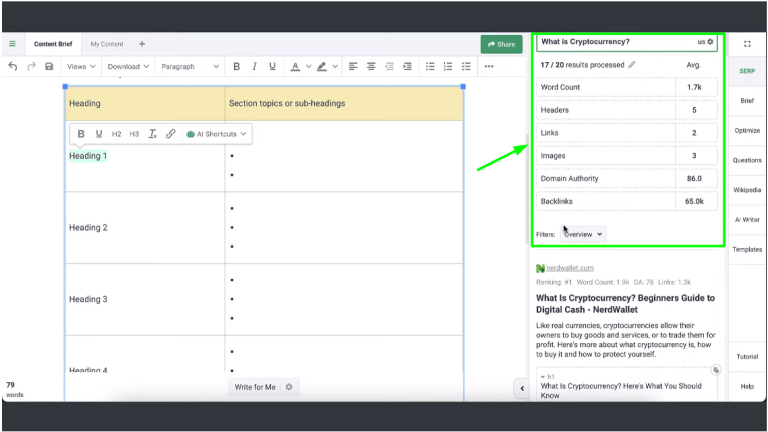Image resolution: width=768 pixels, height=432 pixels.
Task: Open the nerdwallet.com link
Action: 570,268
